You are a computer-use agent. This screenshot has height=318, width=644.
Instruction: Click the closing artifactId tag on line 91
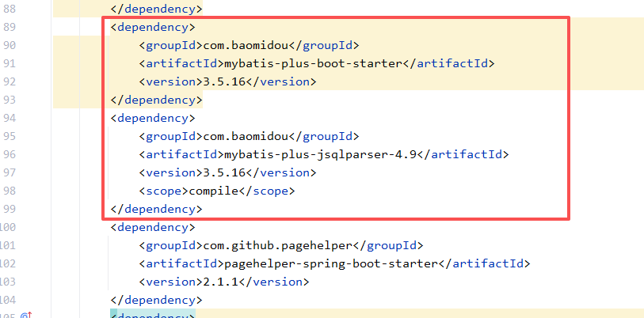(448, 63)
